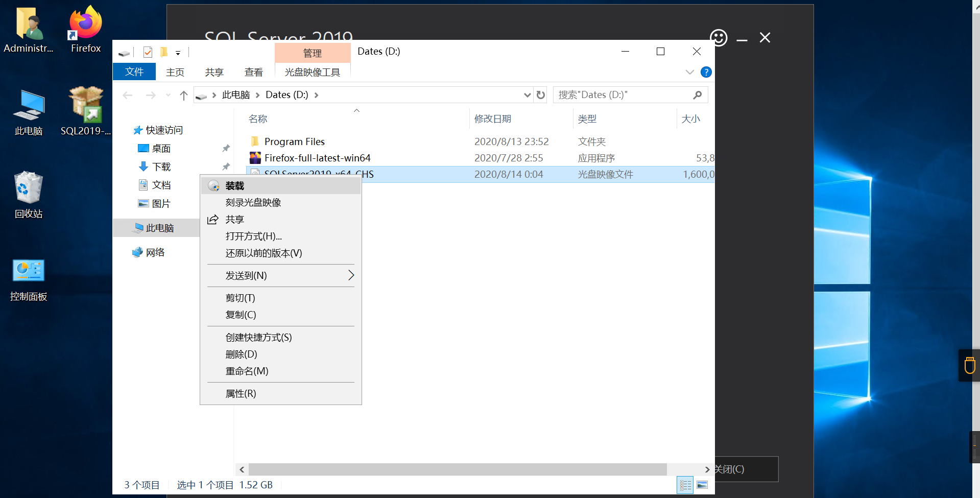Viewport: 980px width, 498px height.
Task: Select 创建快捷方式(S) in the context menu
Action: [x=281, y=338]
